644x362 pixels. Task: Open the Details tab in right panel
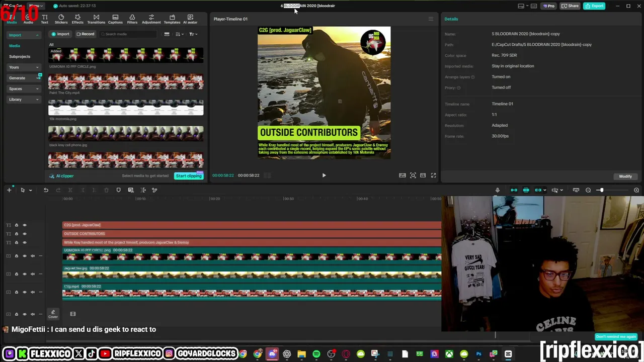[451, 19]
